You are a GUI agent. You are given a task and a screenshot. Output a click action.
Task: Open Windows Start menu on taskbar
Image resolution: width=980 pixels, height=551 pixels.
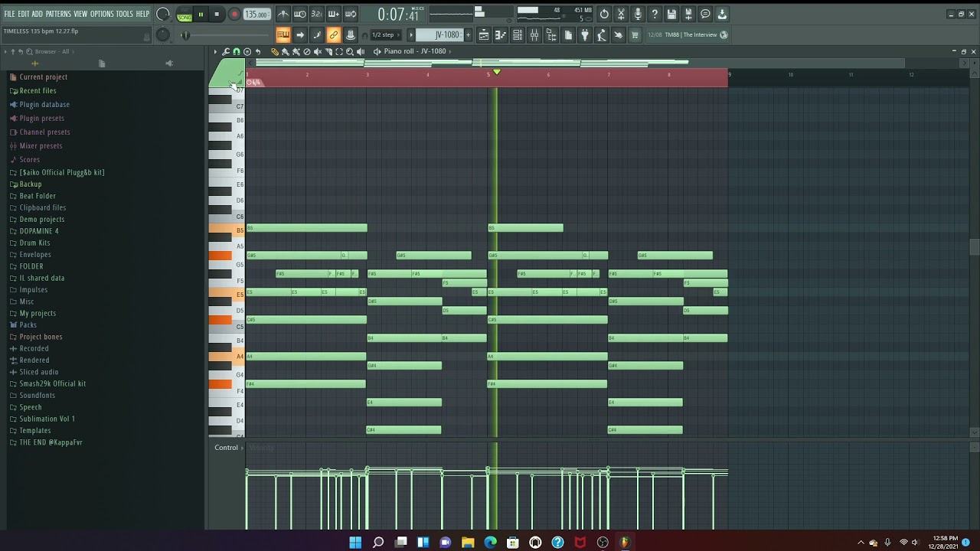(355, 543)
